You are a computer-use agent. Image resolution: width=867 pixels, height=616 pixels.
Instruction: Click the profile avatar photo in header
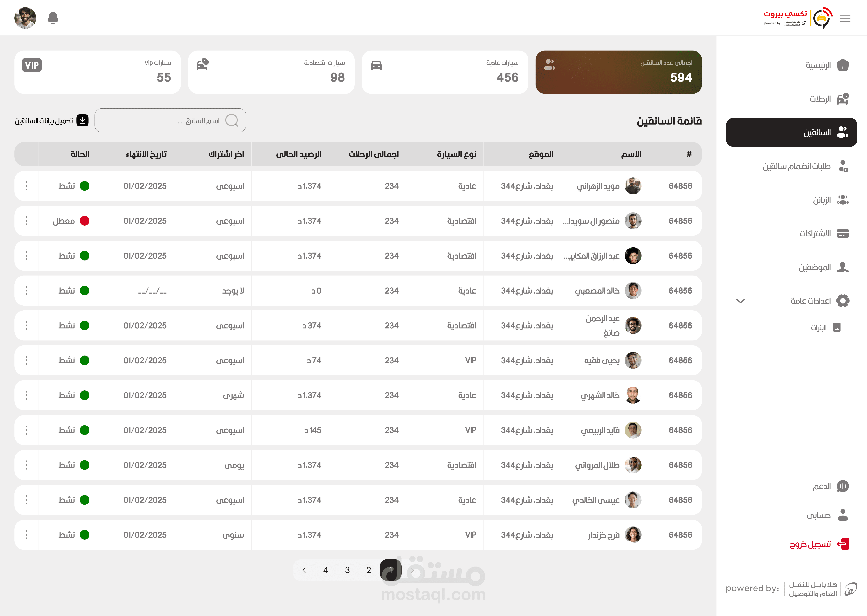(25, 18)
